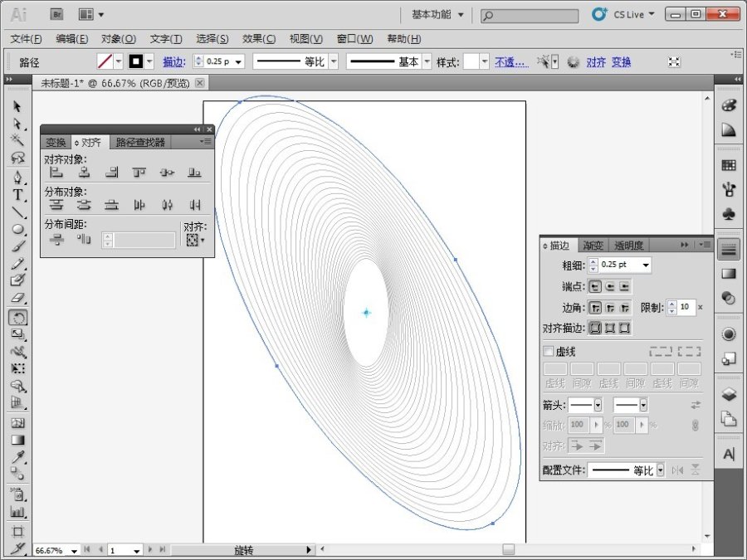Screen dimensions: 747x560
Task: Click the stroke color swatch in control bar
Action: point(136,61)
